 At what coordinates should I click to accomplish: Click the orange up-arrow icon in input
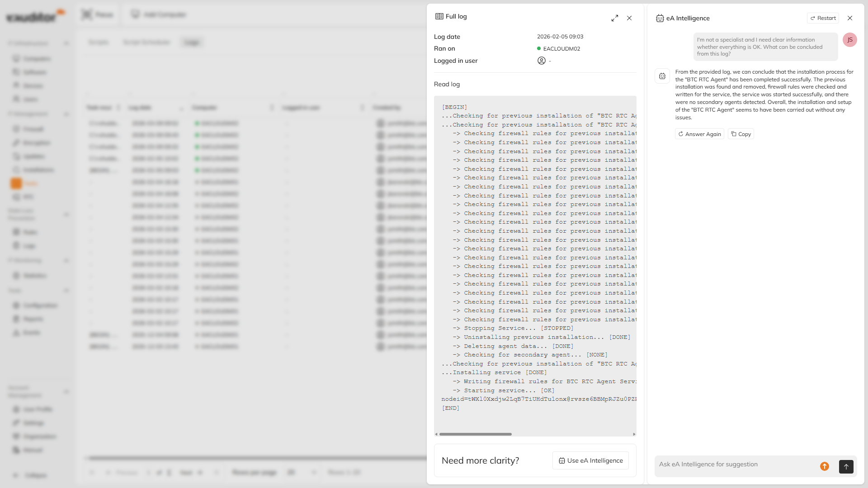tap(825, 466)
